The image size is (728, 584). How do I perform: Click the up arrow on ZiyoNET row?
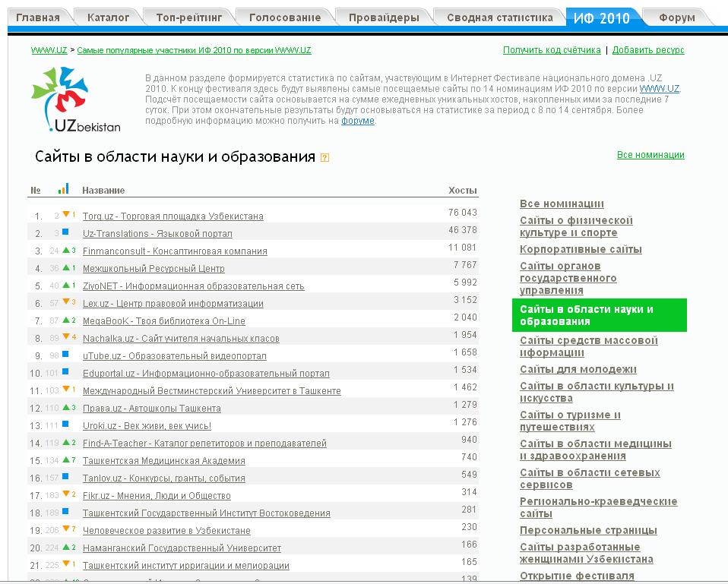coord(66,284)
